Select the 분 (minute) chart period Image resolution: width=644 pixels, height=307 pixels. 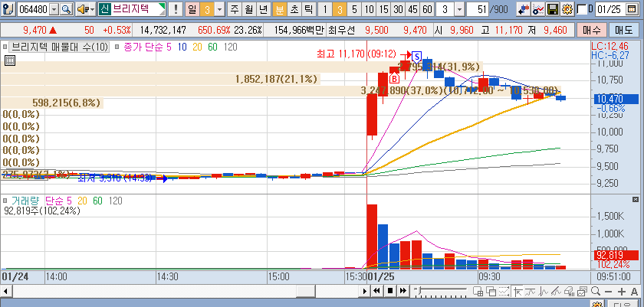(280, 9)
